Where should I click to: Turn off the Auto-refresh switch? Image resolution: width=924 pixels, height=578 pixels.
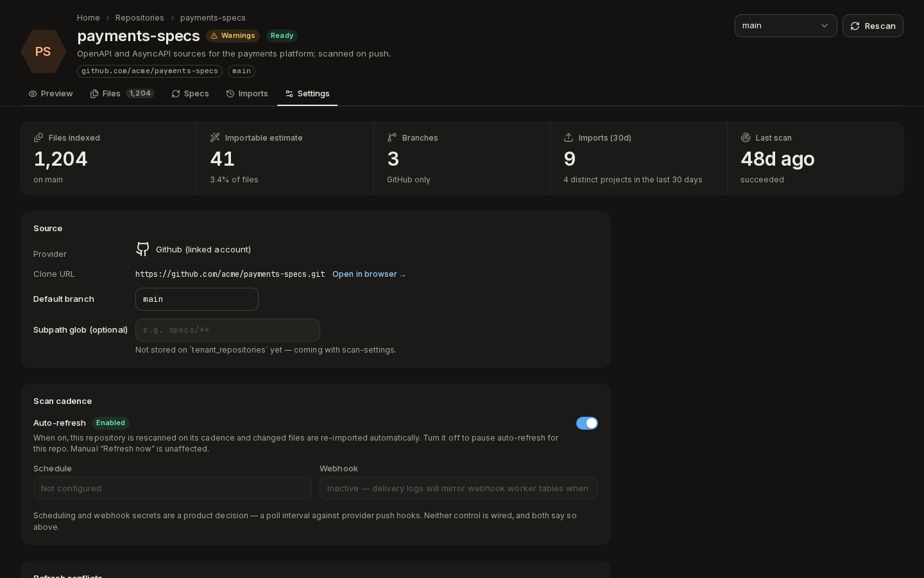click(x=587, y=423)
